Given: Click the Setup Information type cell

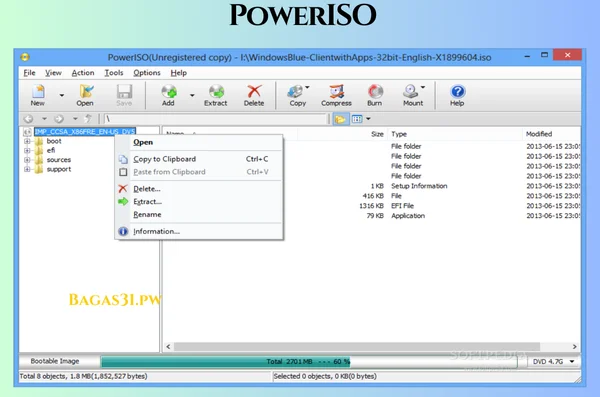Looking at the screenshot, I should 419,186.
